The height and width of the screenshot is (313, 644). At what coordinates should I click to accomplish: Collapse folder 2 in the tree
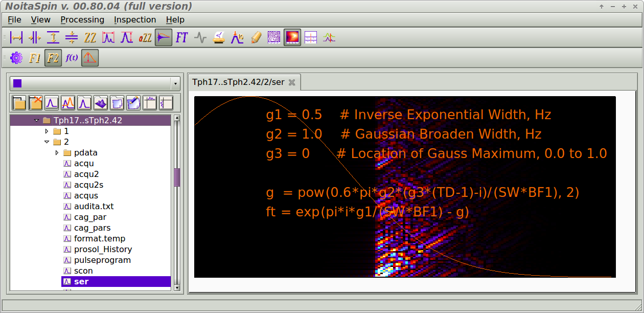pyautogui.click(x=47, y=142)
